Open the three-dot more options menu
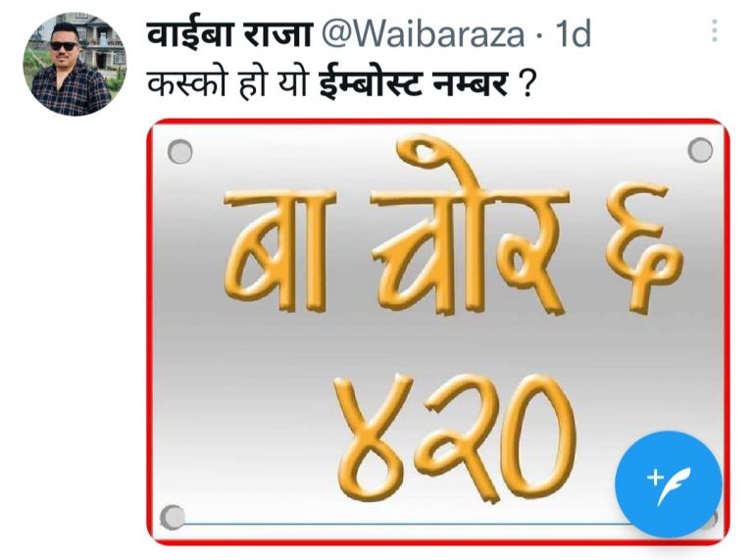 coord(715,30)
